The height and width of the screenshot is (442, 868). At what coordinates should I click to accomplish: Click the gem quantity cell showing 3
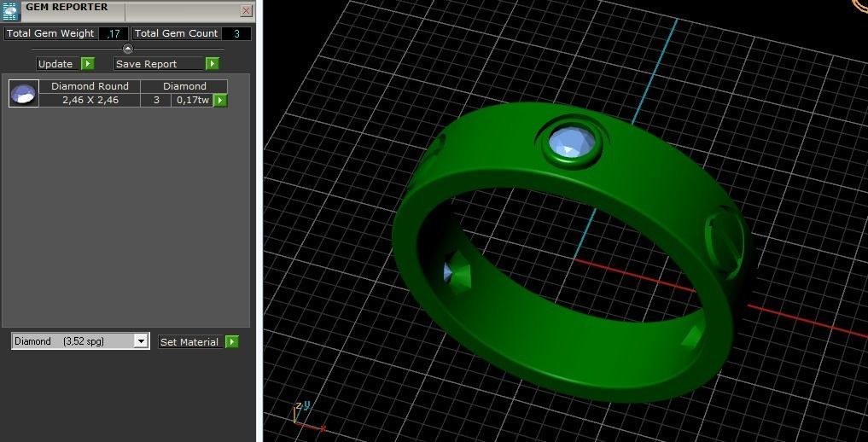[157, 100]
